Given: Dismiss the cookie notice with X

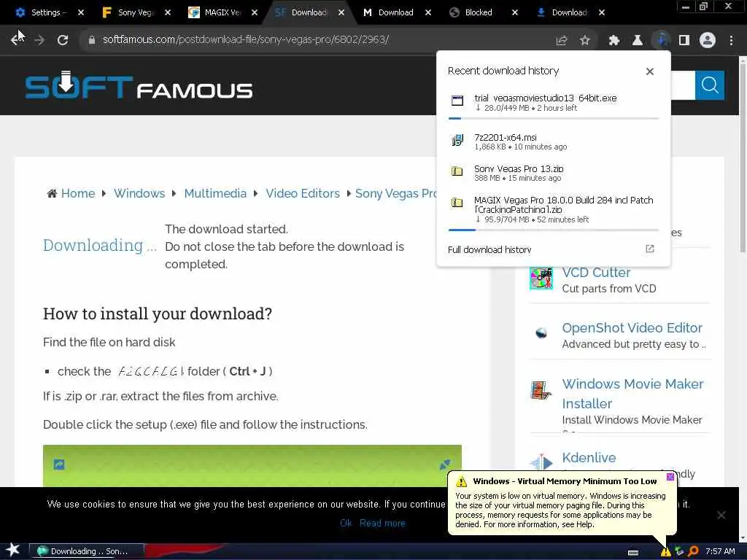Looking at the screenshot, I should point(721,515).
